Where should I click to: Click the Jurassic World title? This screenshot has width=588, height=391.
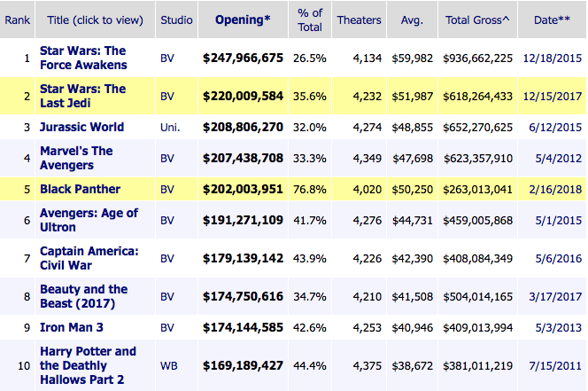81,127
